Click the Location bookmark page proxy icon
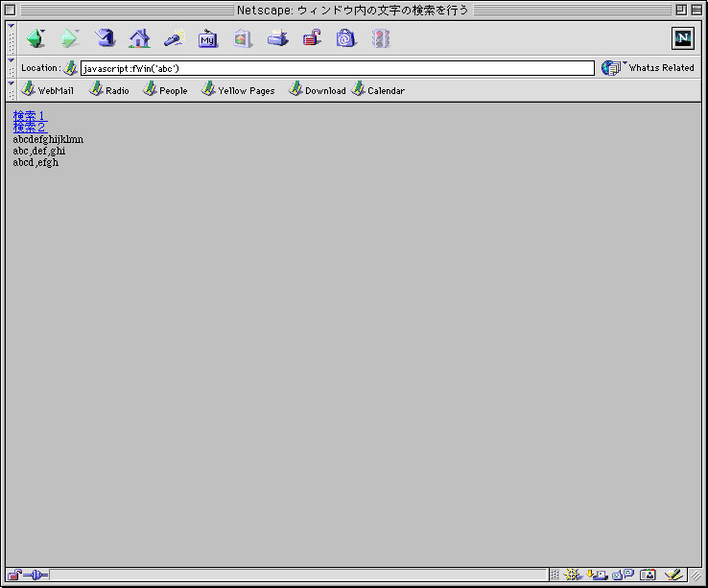 click(x=70, y=68)
